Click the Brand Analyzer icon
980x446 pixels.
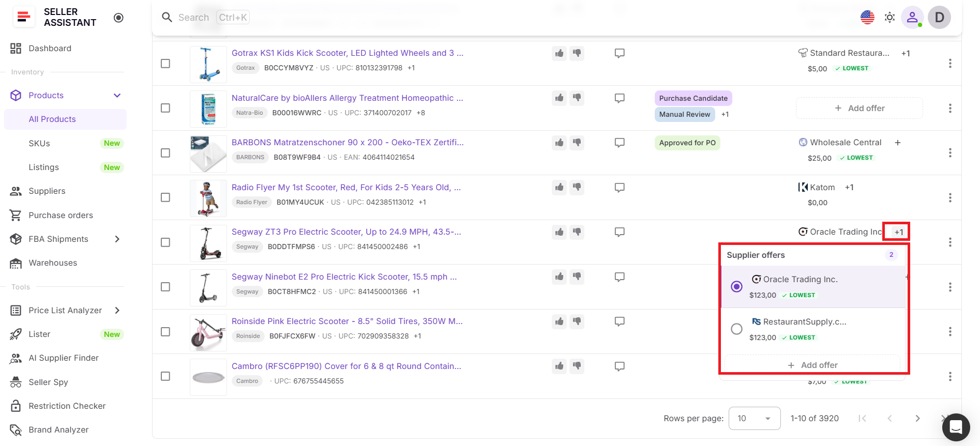16,430
